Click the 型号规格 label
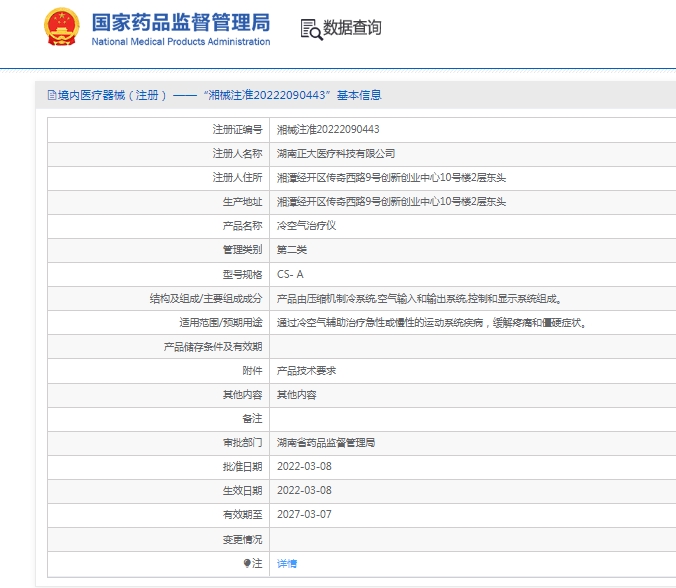 pos(242,274)
